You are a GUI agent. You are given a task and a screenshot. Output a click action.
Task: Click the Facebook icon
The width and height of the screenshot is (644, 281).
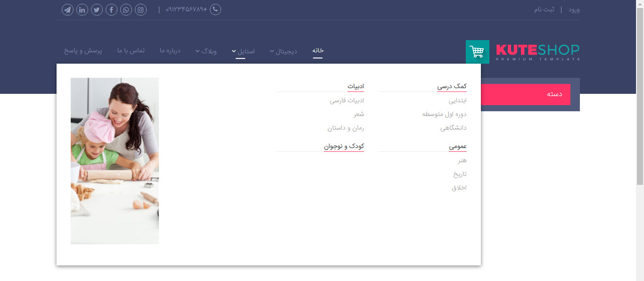click(111, 9)
